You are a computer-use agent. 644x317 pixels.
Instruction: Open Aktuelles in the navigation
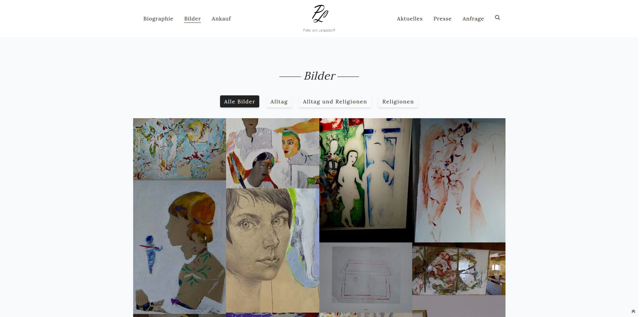tap(410, 18)
